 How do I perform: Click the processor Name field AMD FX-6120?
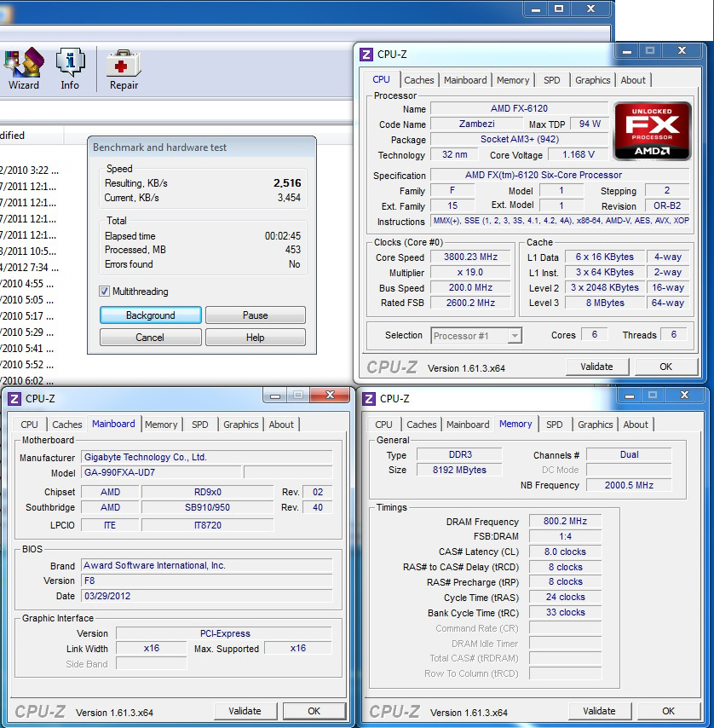[519, 108]
